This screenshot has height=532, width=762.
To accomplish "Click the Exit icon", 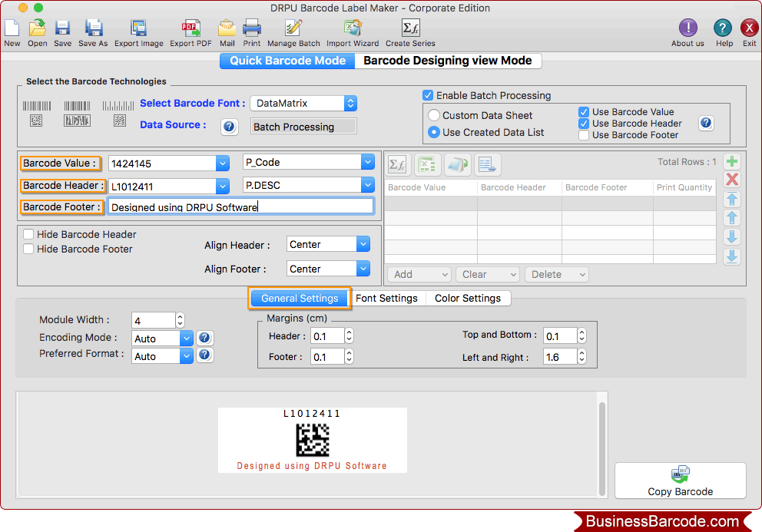I will pyautogui.click(x=749, y=28).
